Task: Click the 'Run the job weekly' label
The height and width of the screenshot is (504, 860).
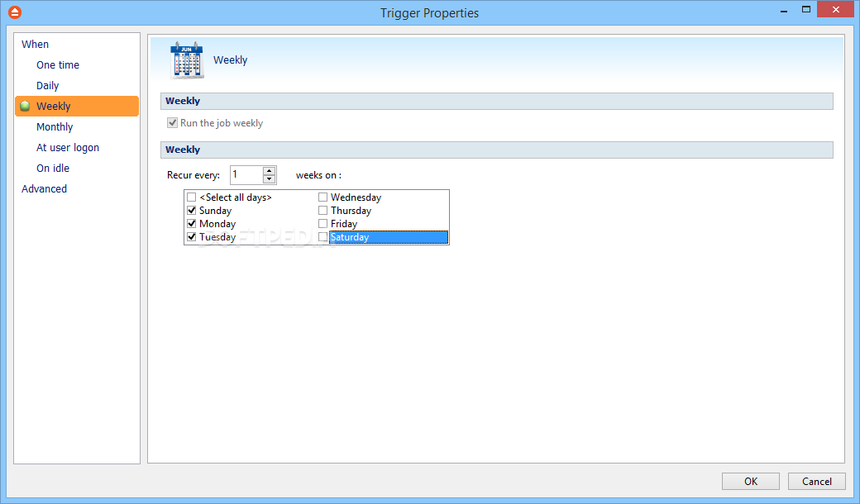Action: 222,123
